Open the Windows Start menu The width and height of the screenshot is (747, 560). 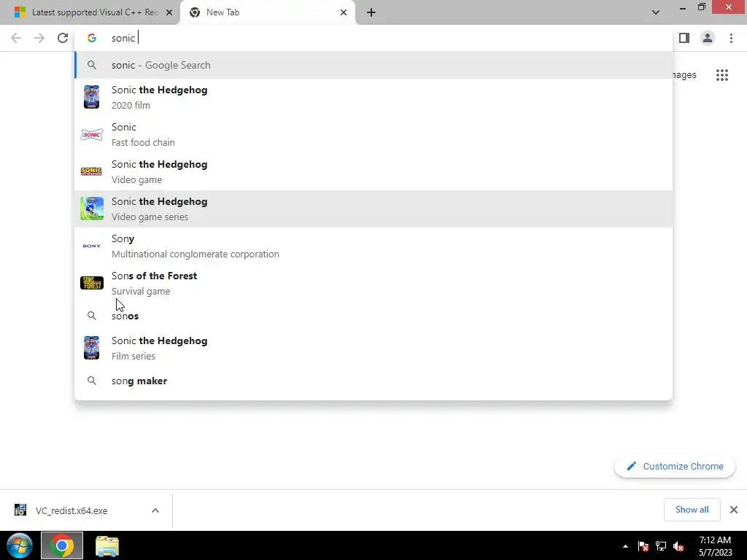[20, 545]
